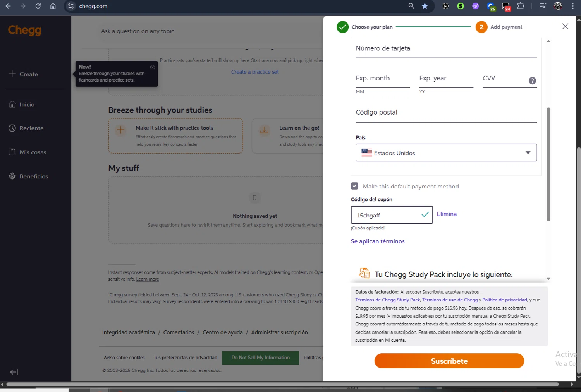Screen dimensions: 581x392
Task: Click the Exp. month field
Action: [x=383, y=79]
